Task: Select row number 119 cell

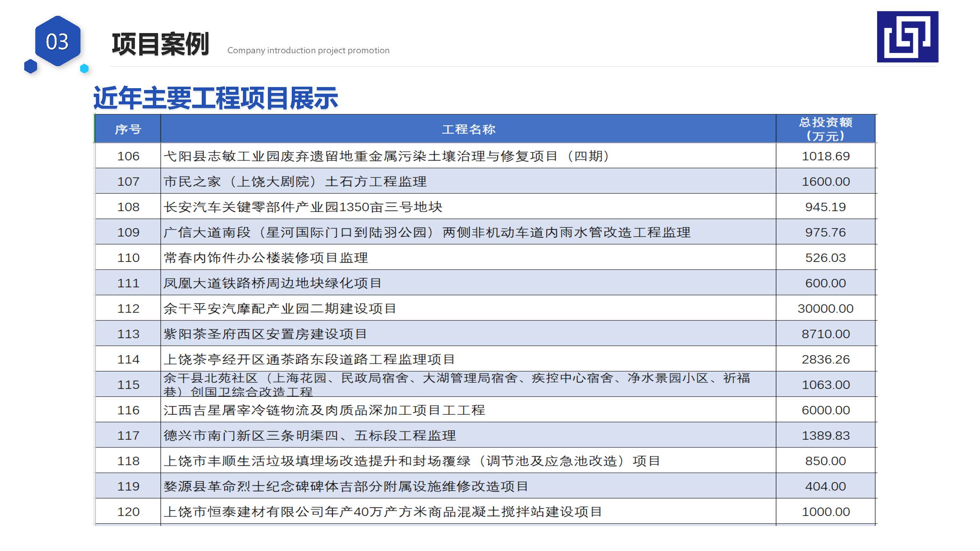Action: pos(128,486)
